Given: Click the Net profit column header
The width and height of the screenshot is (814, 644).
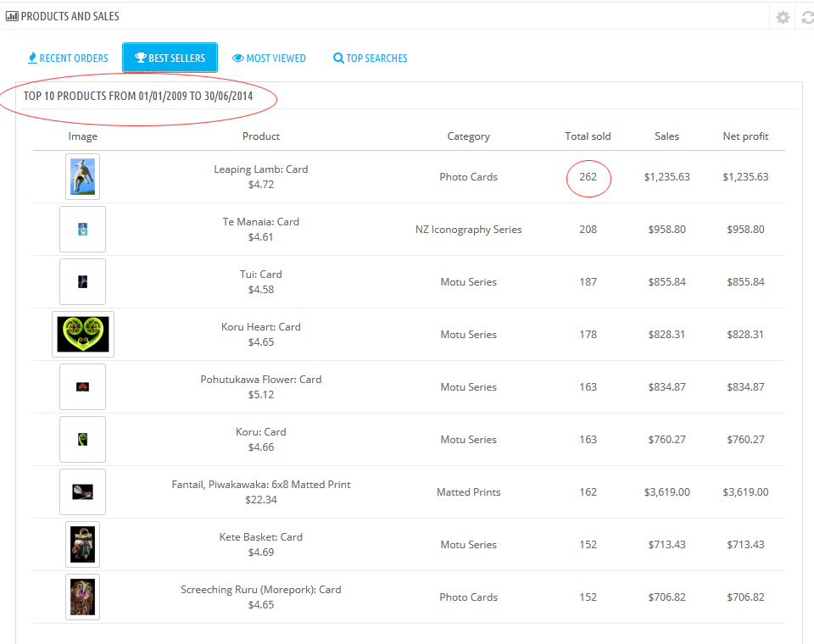Looking at the screenshot, I should 746,136.
